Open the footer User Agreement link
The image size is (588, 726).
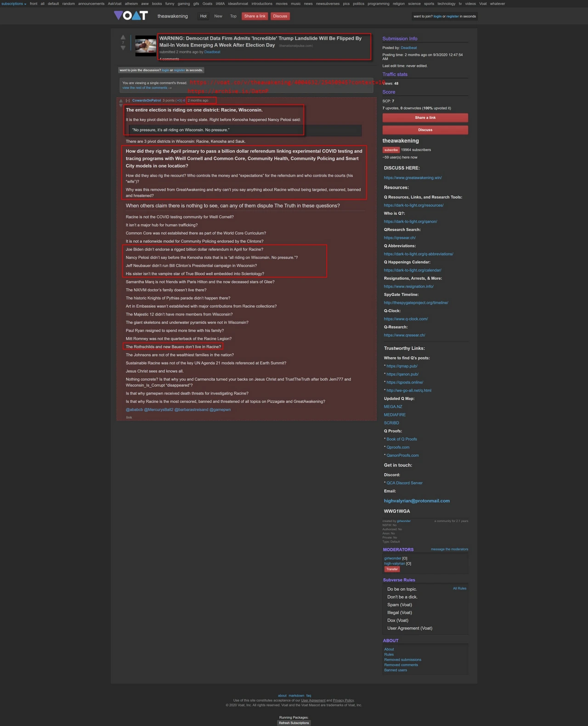(313, 700)
